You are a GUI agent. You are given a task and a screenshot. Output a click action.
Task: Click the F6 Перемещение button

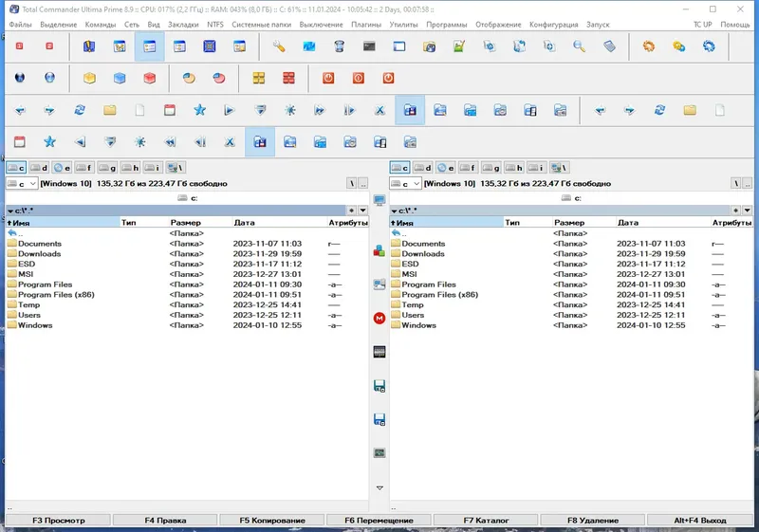pos(379,521)
